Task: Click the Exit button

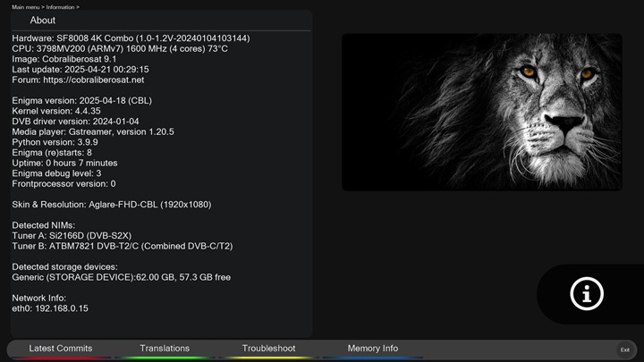Action: [x=624, y=349]
